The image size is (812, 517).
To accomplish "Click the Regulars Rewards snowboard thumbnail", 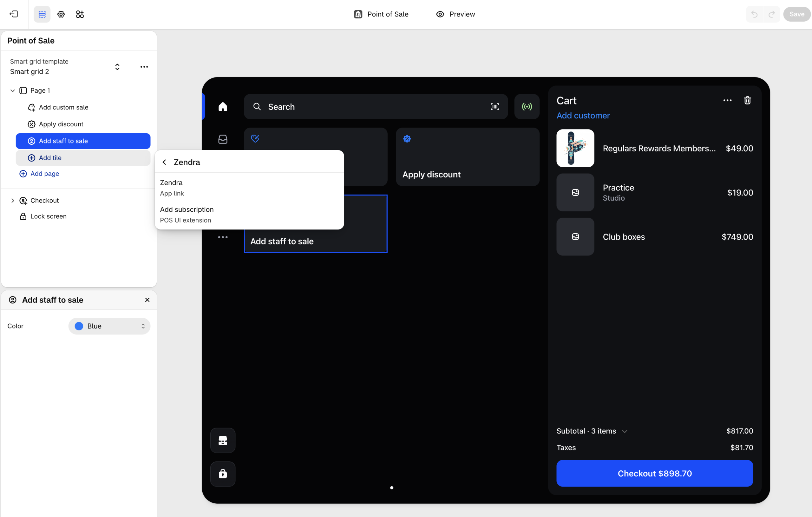I will point(575,148).
